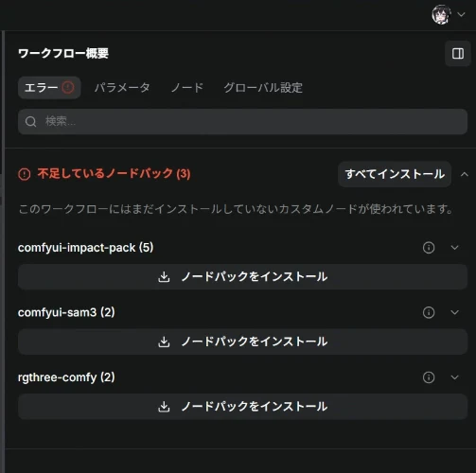Install the rgthree-comfy node pack
Screen dimensions: 476x473
click(x=242, y=407)
